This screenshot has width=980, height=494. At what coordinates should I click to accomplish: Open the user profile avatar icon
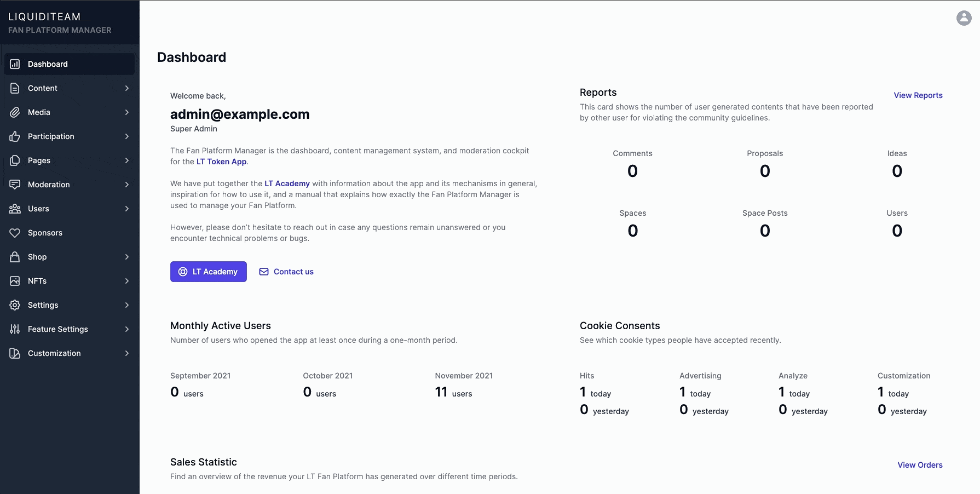[963, 18]
